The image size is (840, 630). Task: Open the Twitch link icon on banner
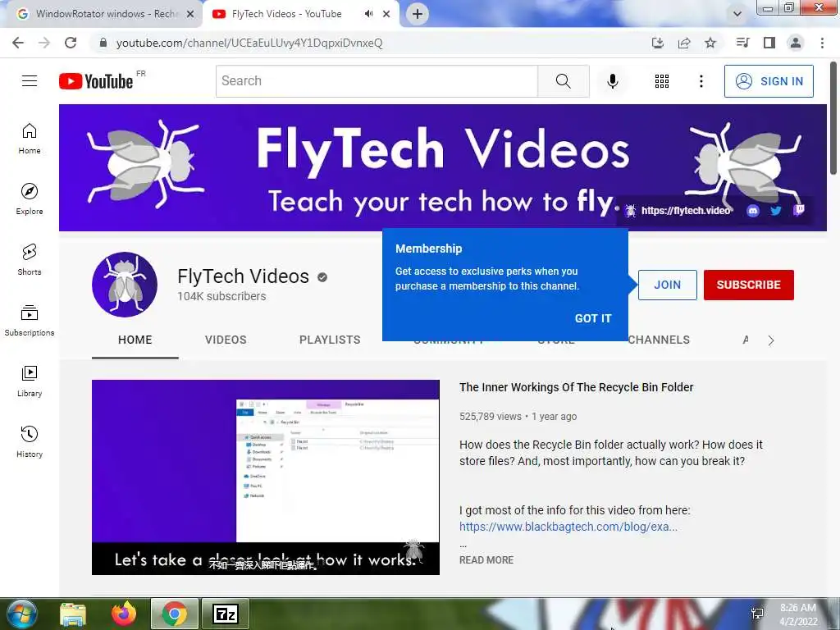click(x=798, y=210)
